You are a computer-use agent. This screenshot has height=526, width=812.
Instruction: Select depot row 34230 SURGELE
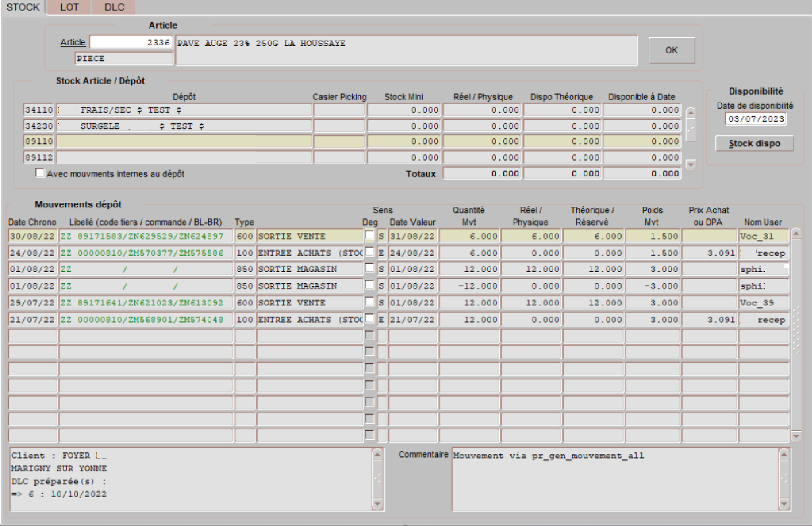[x=184, y=126]
